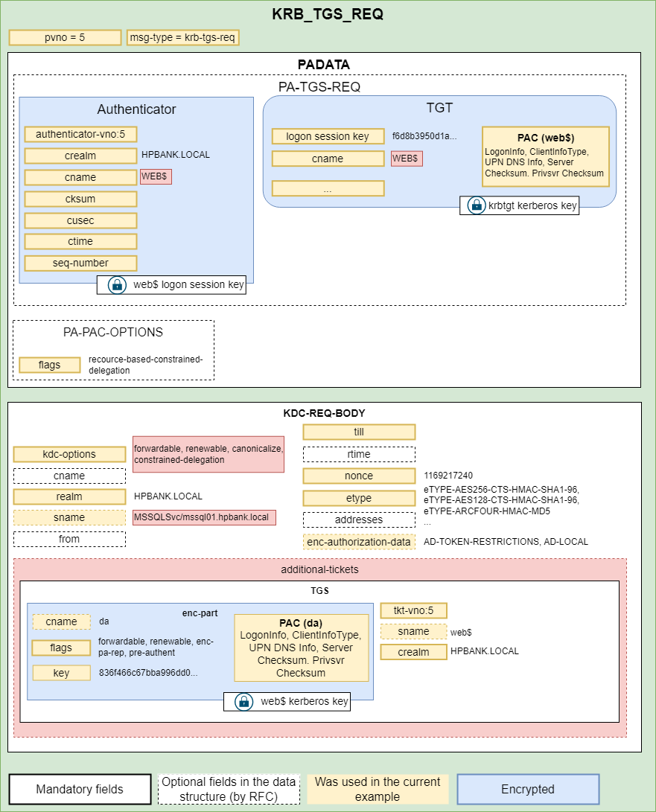Select the msg-type = krb-tgs-req field

(x=182, y=37)
